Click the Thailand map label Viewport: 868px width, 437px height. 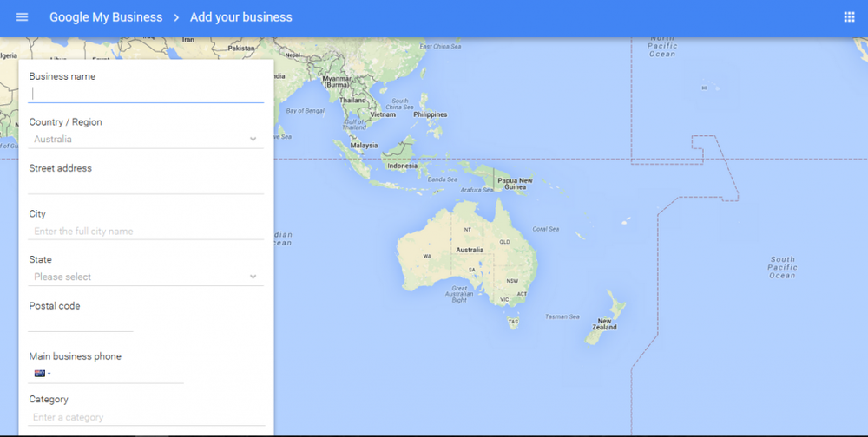point(352,100)
